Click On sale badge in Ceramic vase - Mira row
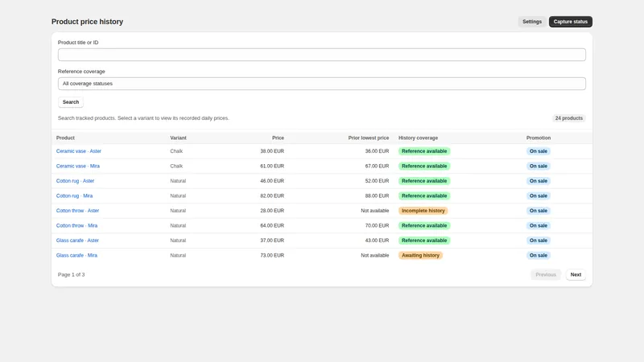Screen dimensions: 644x362 click(x=539, y=167)
